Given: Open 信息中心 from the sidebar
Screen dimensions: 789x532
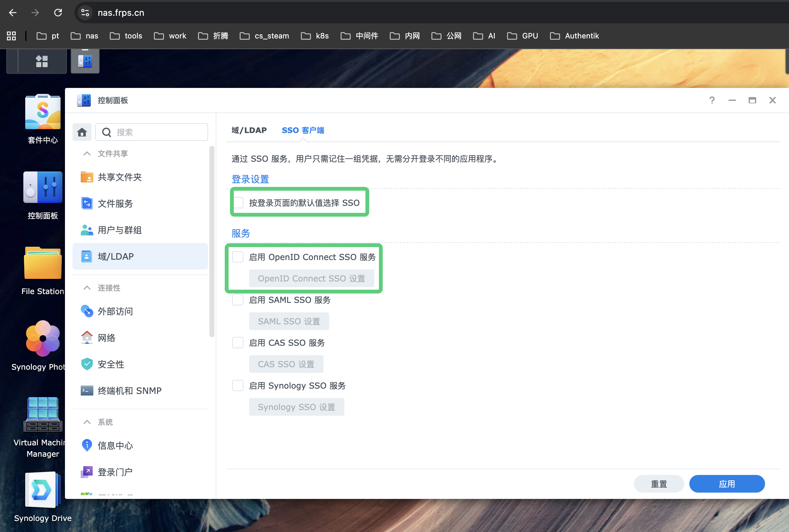Looking at the screenshot, I should click(115, 445).
